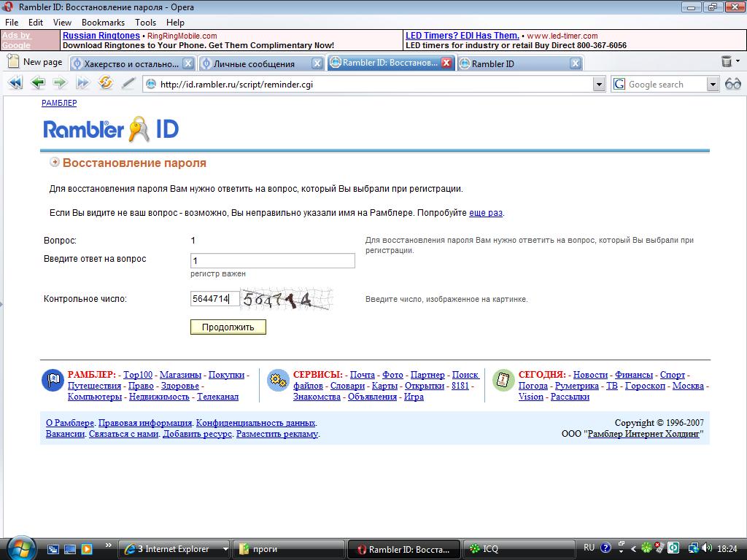
Task: Click the Rewind navigation icon
Action: click(x=16, y=83)
